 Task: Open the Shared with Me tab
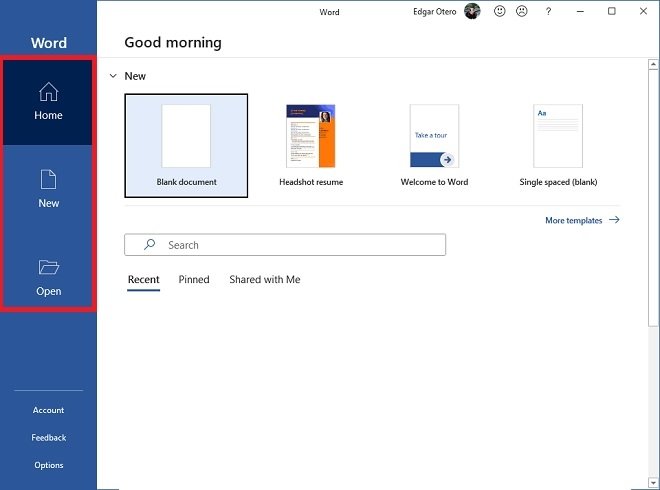pyautogui.click(x=265, y=280)
